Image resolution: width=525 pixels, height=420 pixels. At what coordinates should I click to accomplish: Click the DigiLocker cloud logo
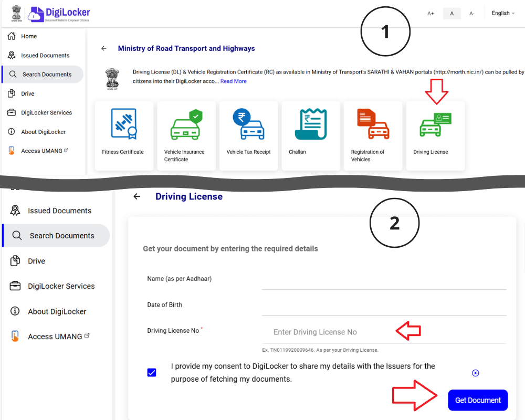point(59,14)
